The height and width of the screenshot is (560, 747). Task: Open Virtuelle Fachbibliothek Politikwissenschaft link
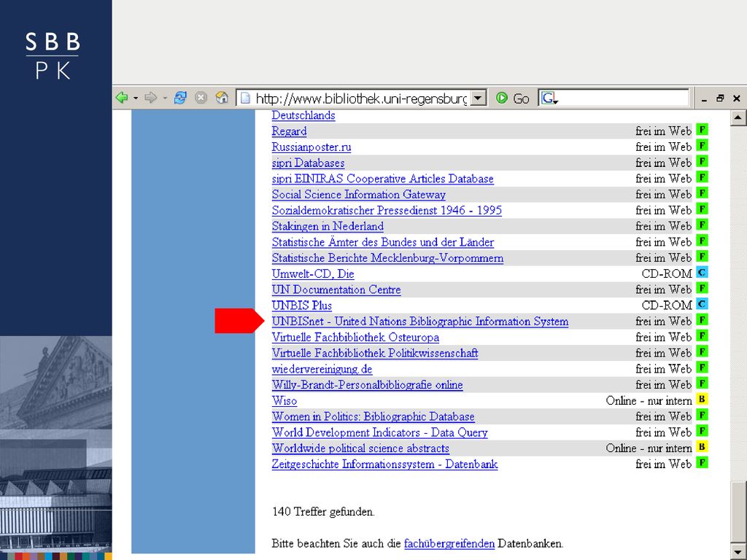(x=375, y=353)
